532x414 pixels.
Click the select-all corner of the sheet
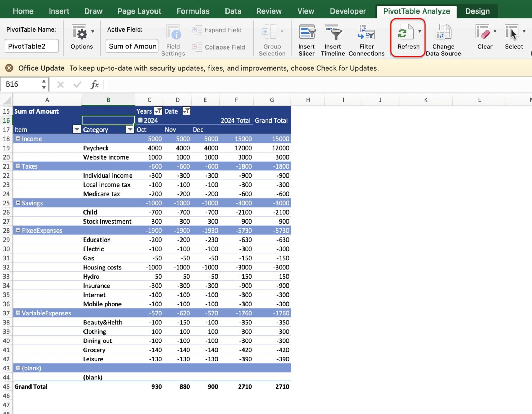6,100
